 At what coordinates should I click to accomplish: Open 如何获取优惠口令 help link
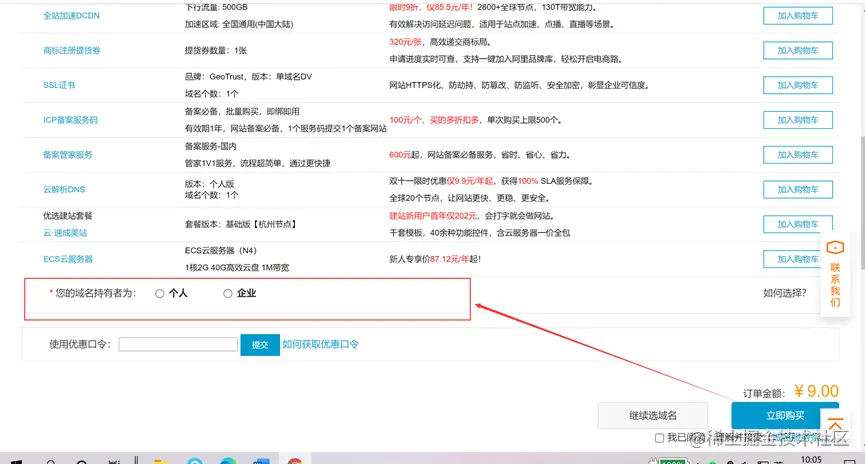coord(321,344)
